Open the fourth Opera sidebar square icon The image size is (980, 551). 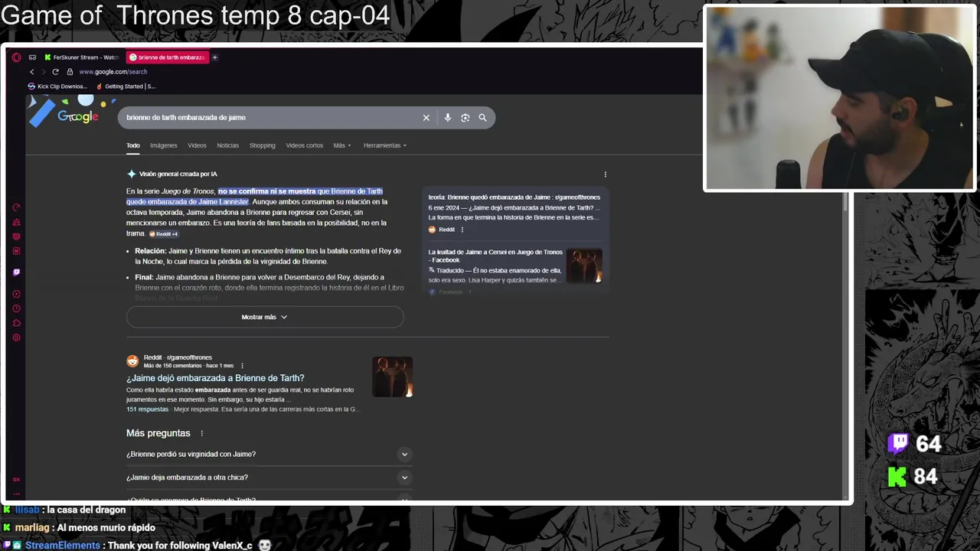point(16,251)
